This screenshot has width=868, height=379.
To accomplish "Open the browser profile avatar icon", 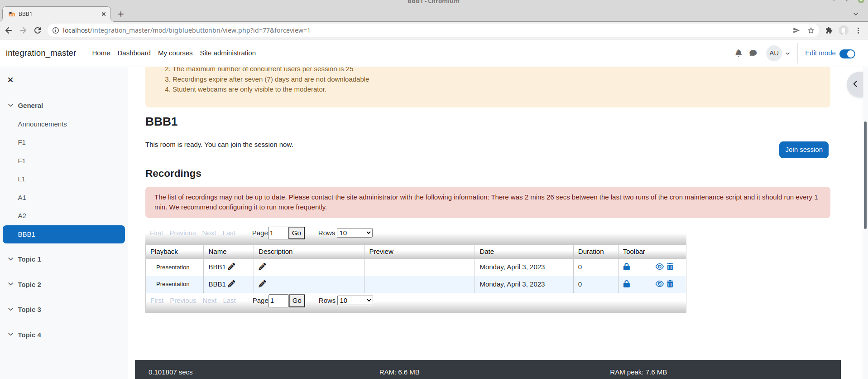I will [844, 30].
